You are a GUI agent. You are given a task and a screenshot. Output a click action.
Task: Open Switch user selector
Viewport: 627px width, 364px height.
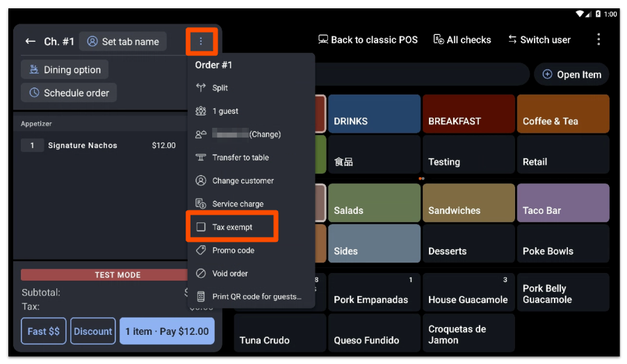point(539,40)
